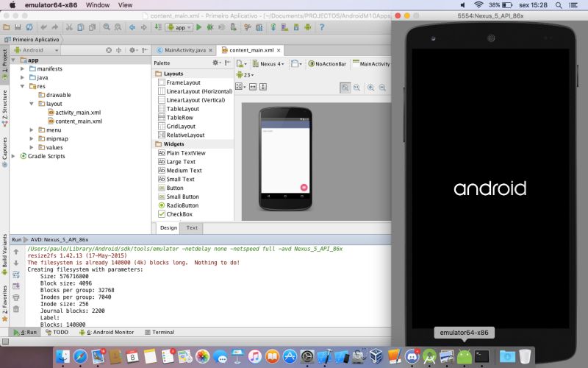Select the NoActionBar theme button
The width and height of the screenshot is (588, 368).
327,64
